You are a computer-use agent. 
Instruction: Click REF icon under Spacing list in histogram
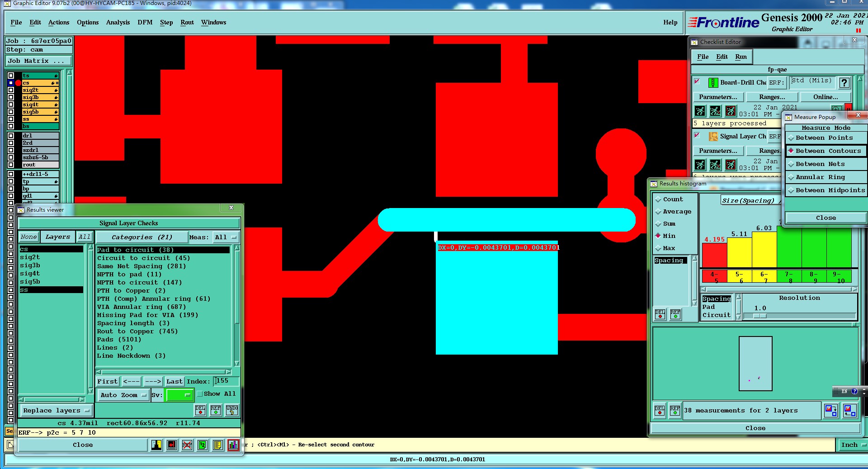click(675, 314)
